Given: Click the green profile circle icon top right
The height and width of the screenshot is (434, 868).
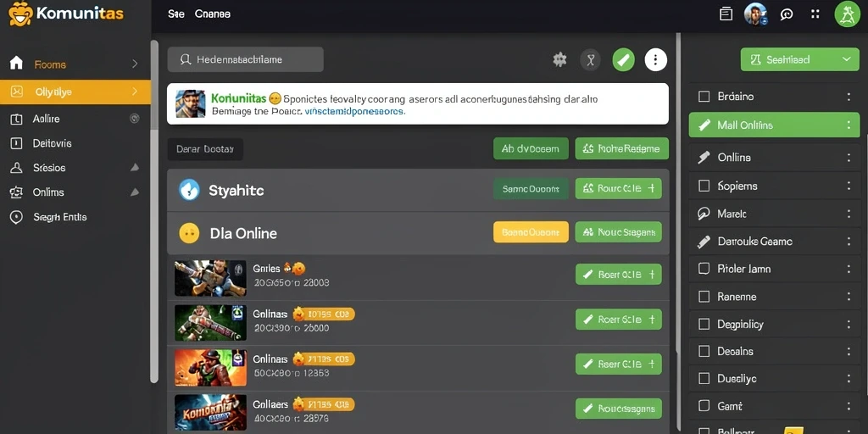Looking at the screenshot, I should pyautogui.click(x=847, y=14).
